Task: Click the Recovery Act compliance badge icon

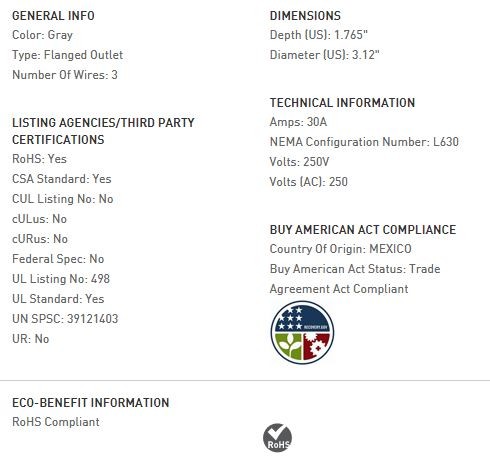Action: click(x=302, y=332)
